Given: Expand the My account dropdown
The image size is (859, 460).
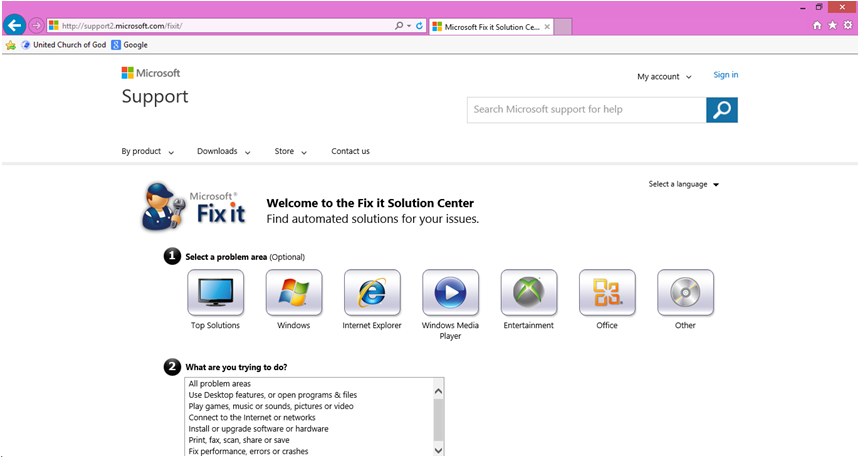Looking at the screenshot, I should (x=664, y=77).
